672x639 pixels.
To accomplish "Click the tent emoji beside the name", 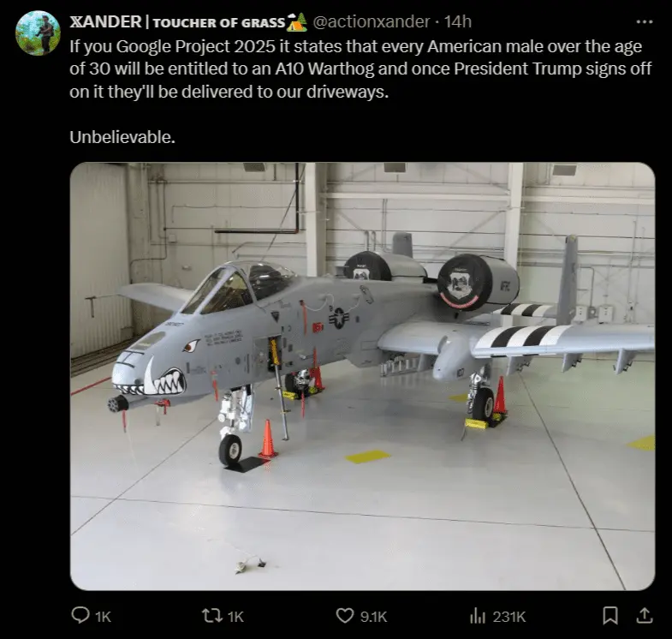I will click(x=297, y=21).
